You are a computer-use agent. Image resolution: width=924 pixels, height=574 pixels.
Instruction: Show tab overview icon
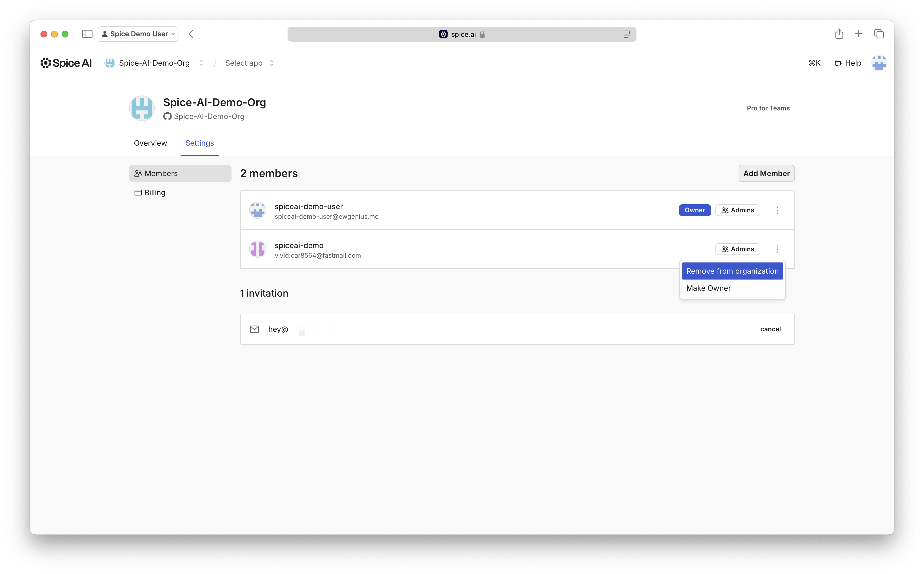pos(879,34)
